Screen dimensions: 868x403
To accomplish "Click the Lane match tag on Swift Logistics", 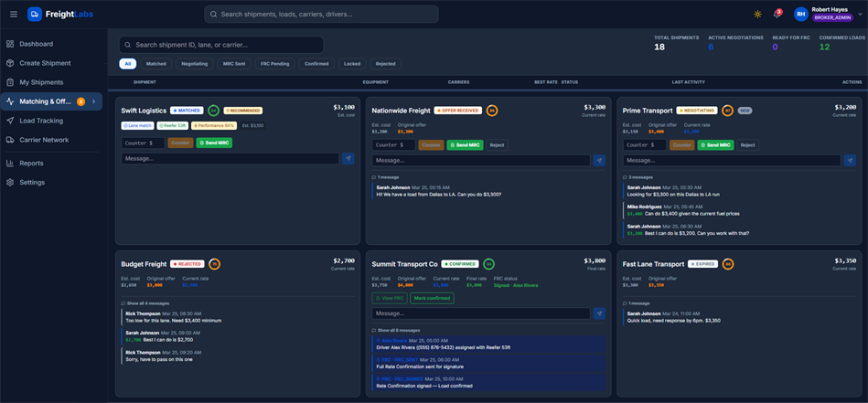I will pyautogui.click(x=137, y=125).
